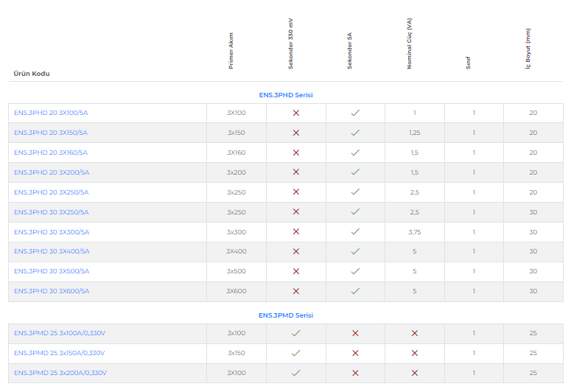The width and height of the screenshot is (571, 392).
Task: Click the 3,75 nominal power cell
Action: 414,231
